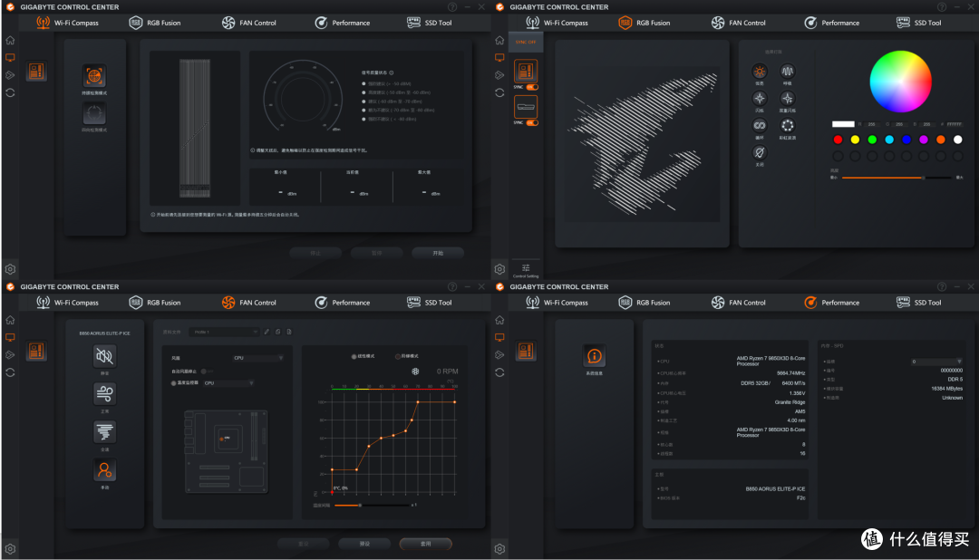Image resolution: width=979 pixels, height=560 pixels.
Task: Click signal quality info icon in Wi-Fi Compass window
Action: pyautogui.click(x=392, y=72)
